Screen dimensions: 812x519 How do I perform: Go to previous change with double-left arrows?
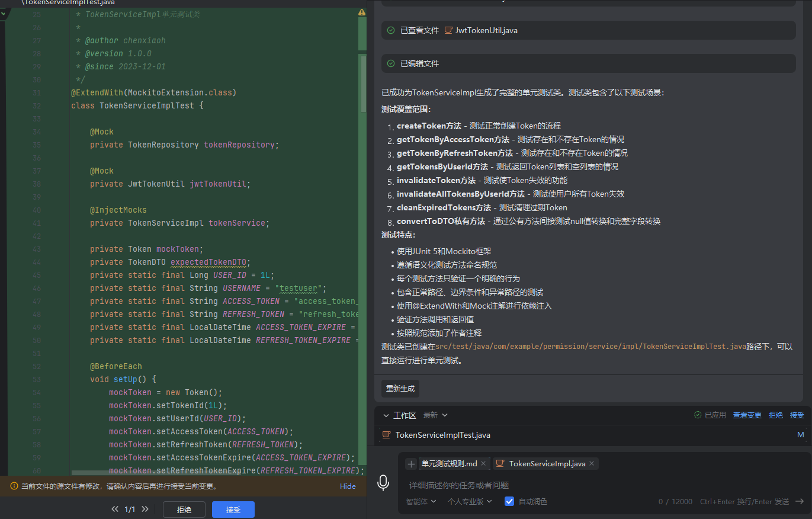[x=115, y=510]
